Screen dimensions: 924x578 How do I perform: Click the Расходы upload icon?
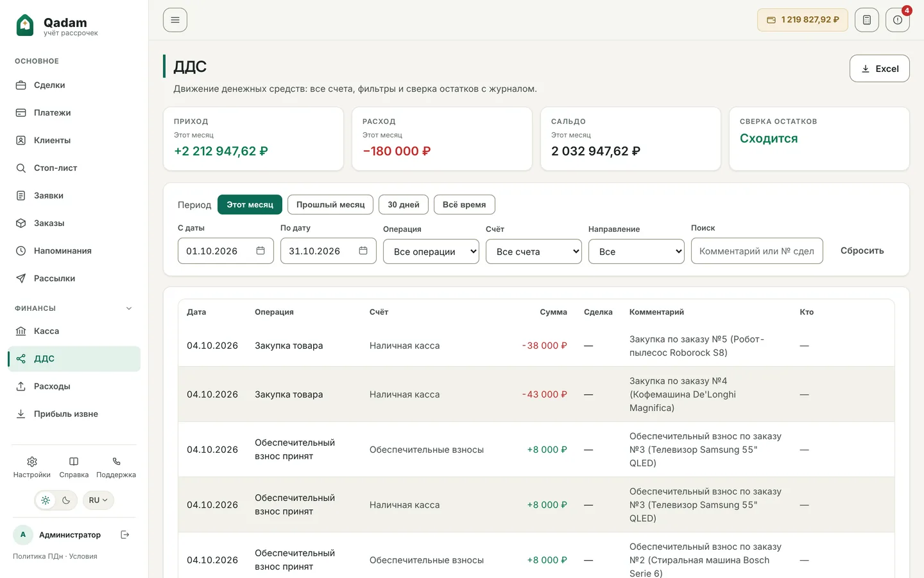21,387
